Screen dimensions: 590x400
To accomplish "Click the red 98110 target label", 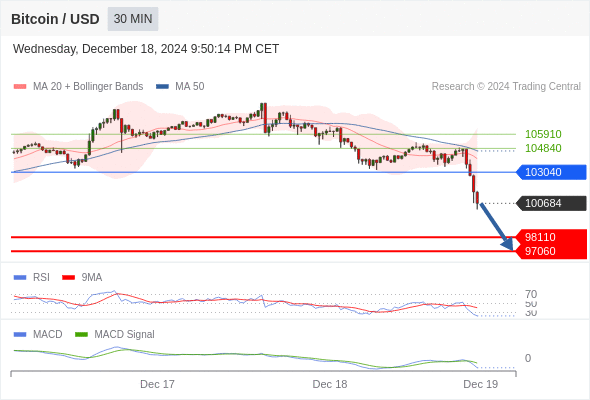I will (x=540, y=237).
